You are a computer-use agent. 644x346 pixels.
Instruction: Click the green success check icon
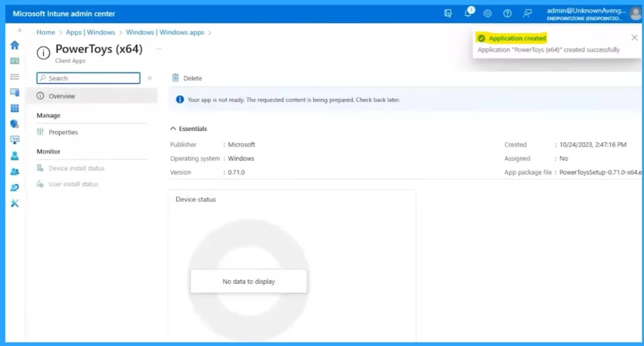pos(481,38)
